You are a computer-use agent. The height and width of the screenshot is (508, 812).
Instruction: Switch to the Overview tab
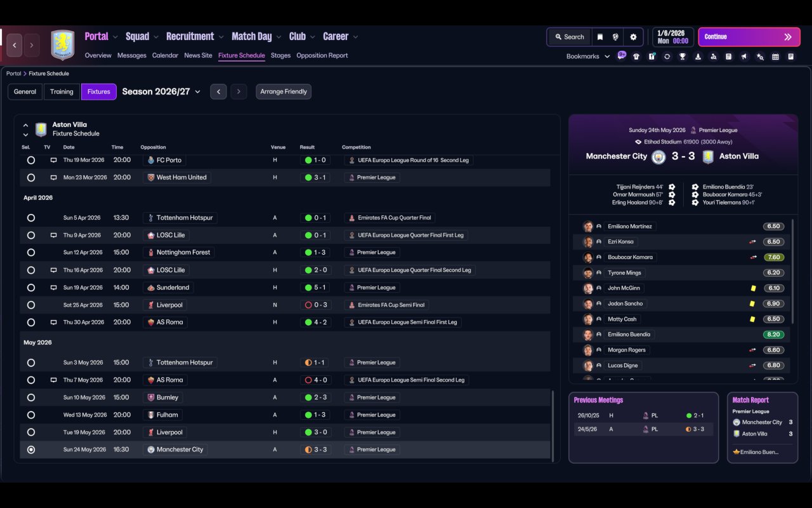tap(98, 56)
